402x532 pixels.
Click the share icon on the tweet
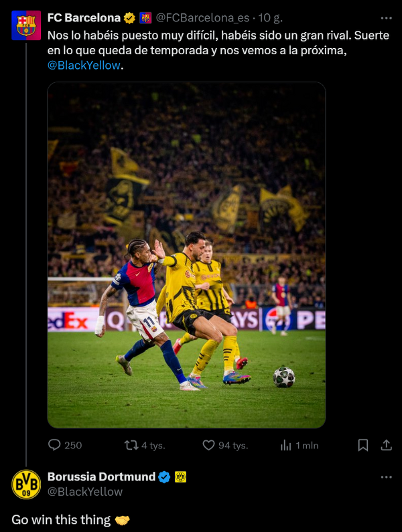(x=386, y=445)
